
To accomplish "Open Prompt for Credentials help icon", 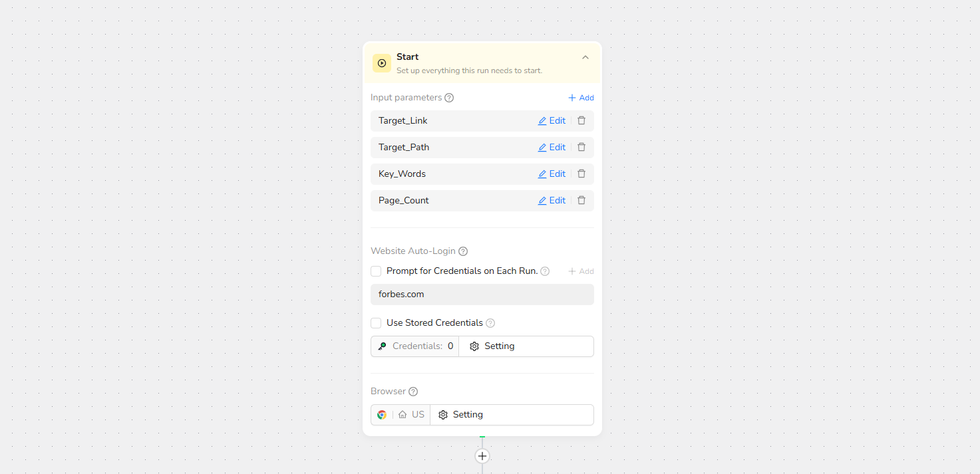I will 545,271.
